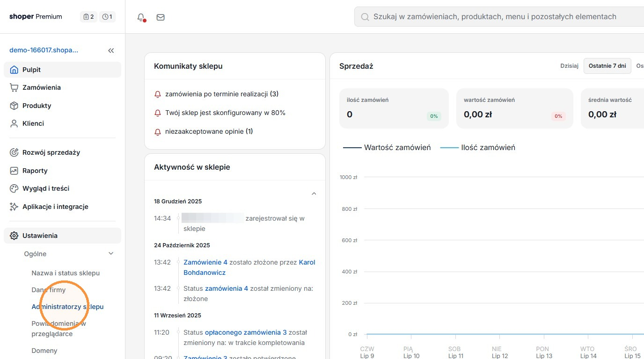Viewport: 644px width, 359px height.
Task: Click the clipboard counter badge showing 2
Action: pos(88,17)
